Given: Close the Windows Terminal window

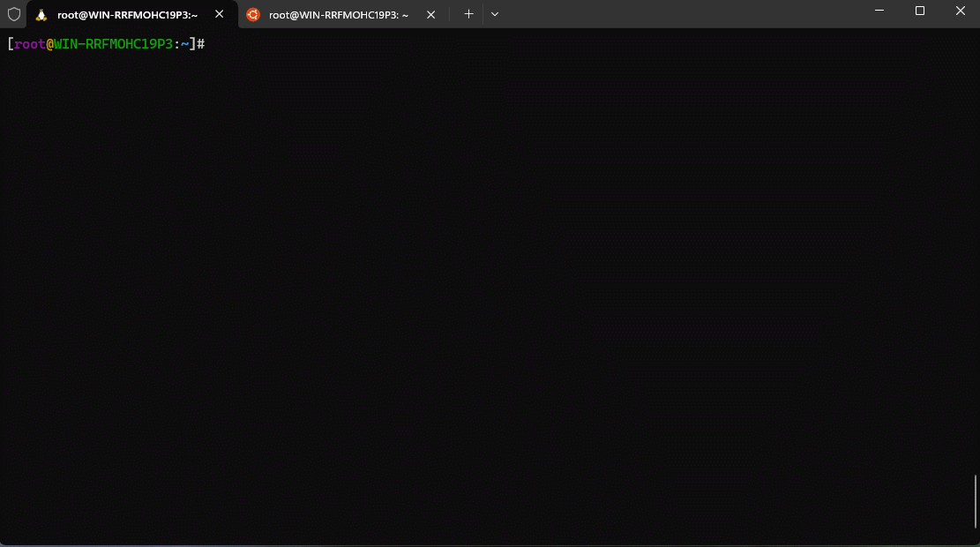Looking at the screenshot, I should 961,11.
